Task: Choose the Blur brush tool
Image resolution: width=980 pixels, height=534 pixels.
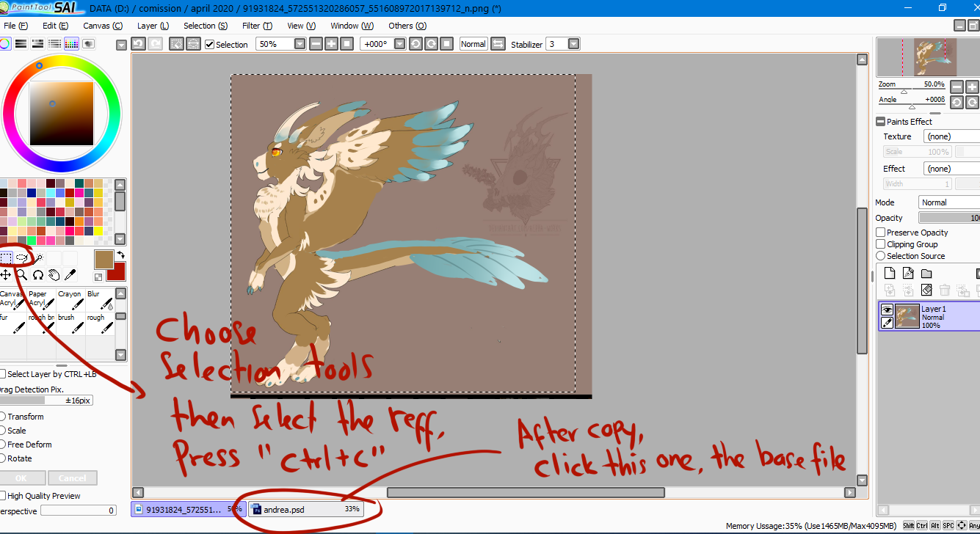Action: pos(100,301)
